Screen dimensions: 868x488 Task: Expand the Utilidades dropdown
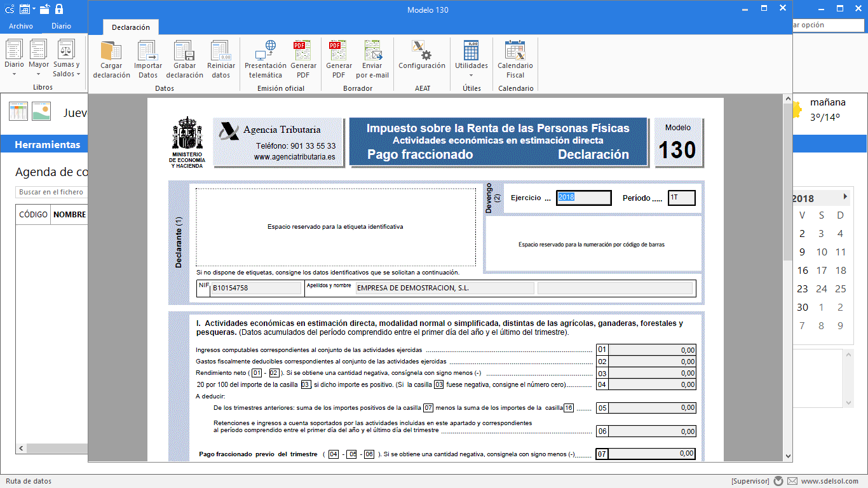[x=471, y=60]
